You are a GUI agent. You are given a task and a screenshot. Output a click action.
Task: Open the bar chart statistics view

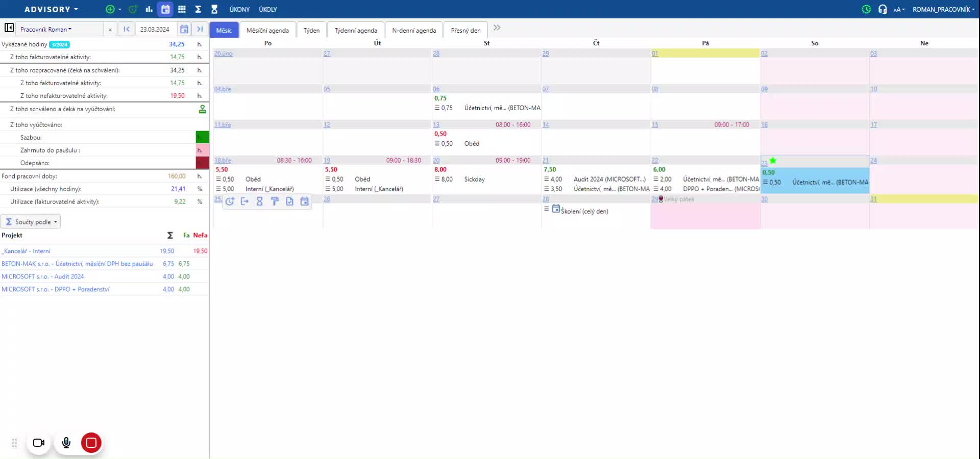coord(149,9)
